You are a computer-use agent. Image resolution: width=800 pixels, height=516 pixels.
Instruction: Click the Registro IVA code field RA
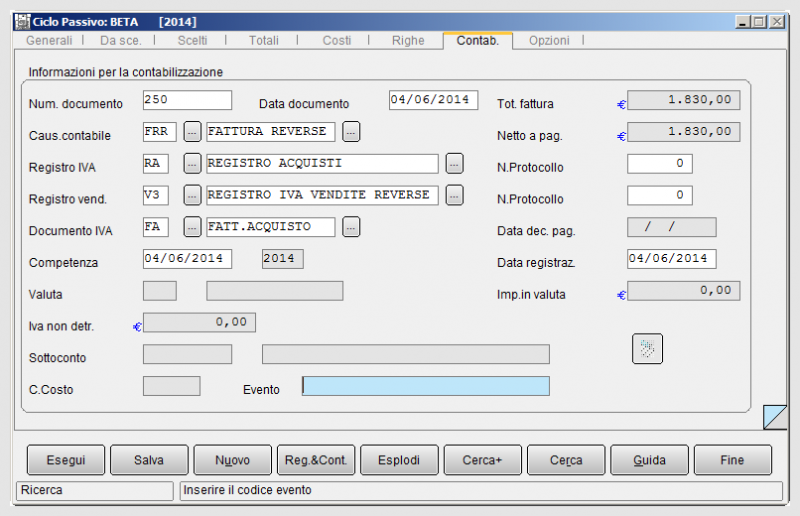pos(156,163)
